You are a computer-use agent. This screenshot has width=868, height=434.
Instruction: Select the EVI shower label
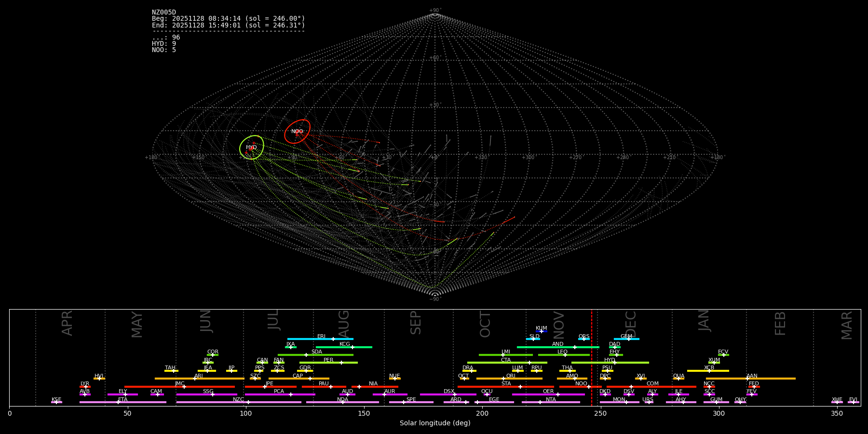pyautogui.click(x=853, y=400)
